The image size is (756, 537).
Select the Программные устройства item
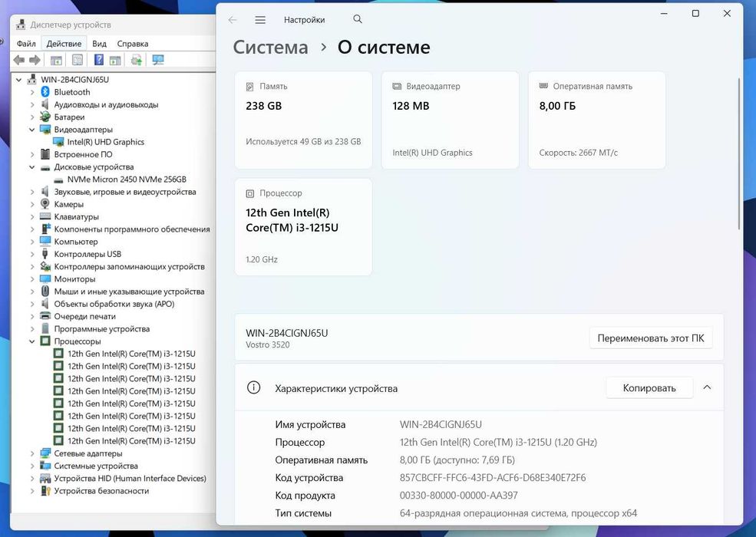coord(102,329)
